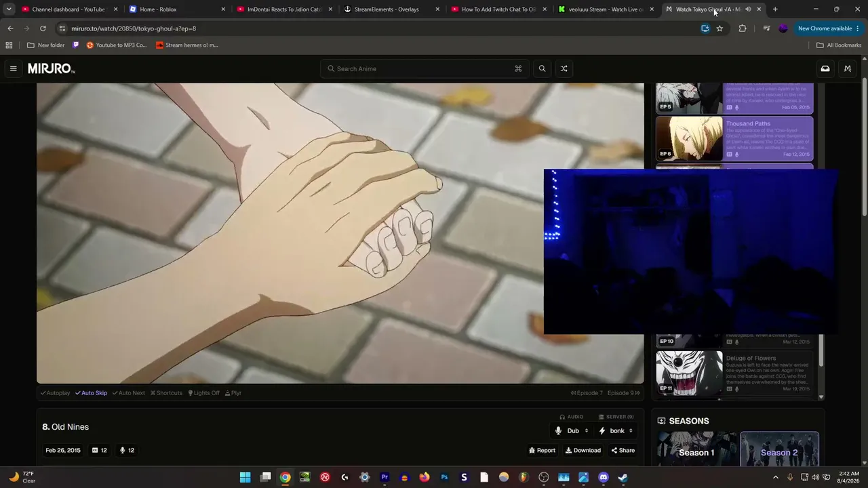The height and width of the screenshot is (488, 868).
Task: Pick a random anime with shuffle icon
Action: 564,68
